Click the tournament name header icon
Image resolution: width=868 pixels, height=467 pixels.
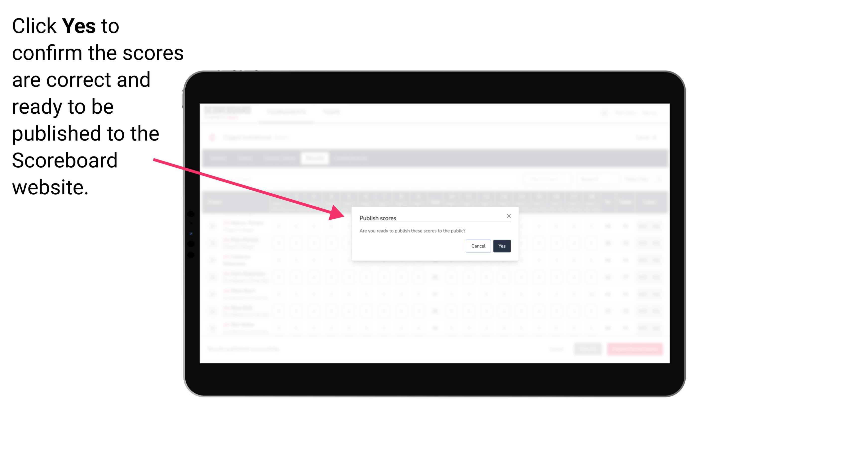(213, 139)
